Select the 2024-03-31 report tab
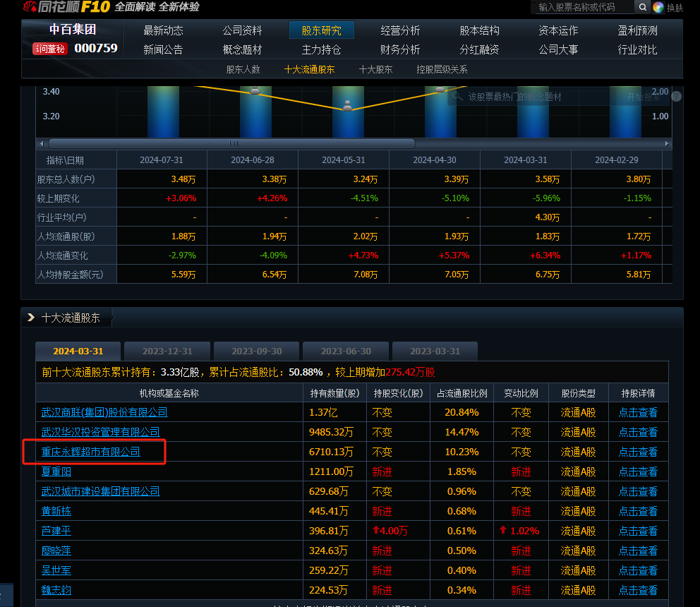The image size is (700, 607). pyautogui.click(x=78, y=351)
